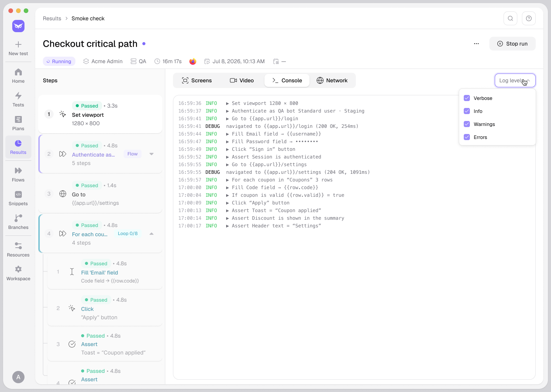Open the three-dot more options menu
The image size is (551, 392).
tap(476, 44)
